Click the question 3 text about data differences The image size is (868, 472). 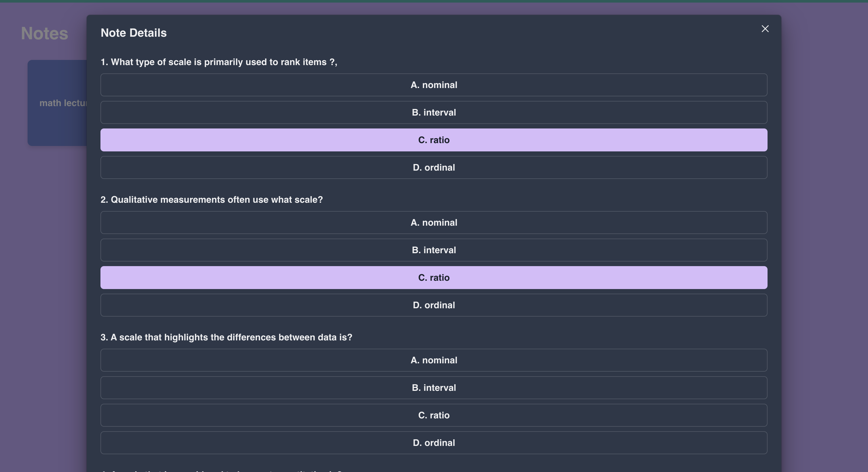point(226,337)
